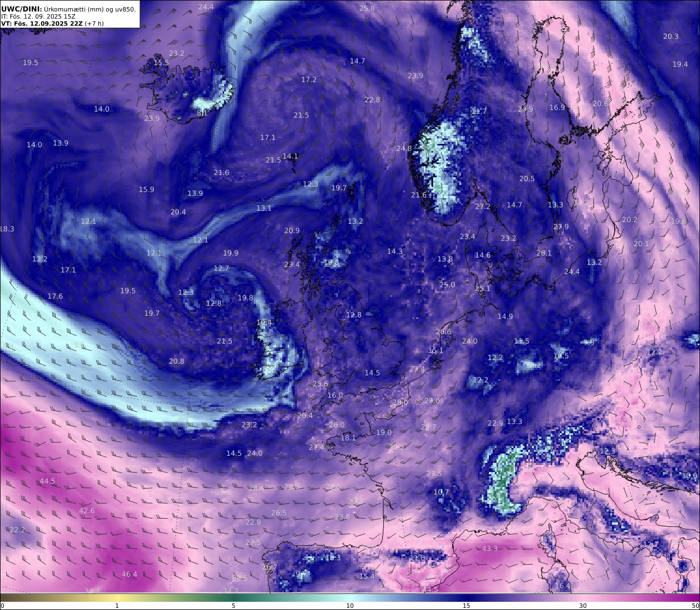This screenshot has width=700, height=610.
Task: Pick the green colorbar segment above 5
Action: click(234, 597)
